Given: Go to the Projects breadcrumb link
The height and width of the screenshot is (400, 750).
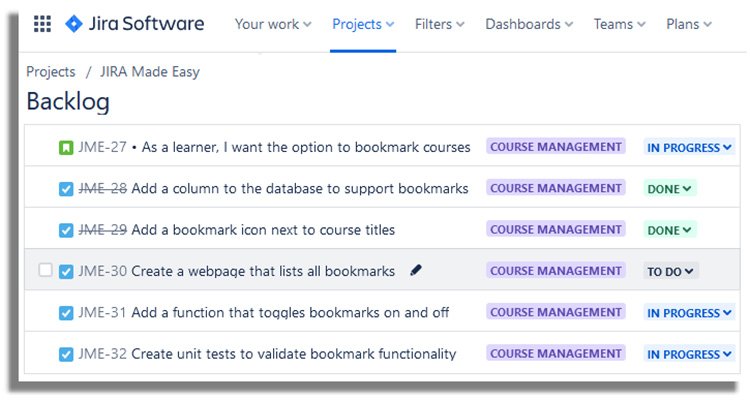Looking at the screenshot, I should tap(51, 72).
